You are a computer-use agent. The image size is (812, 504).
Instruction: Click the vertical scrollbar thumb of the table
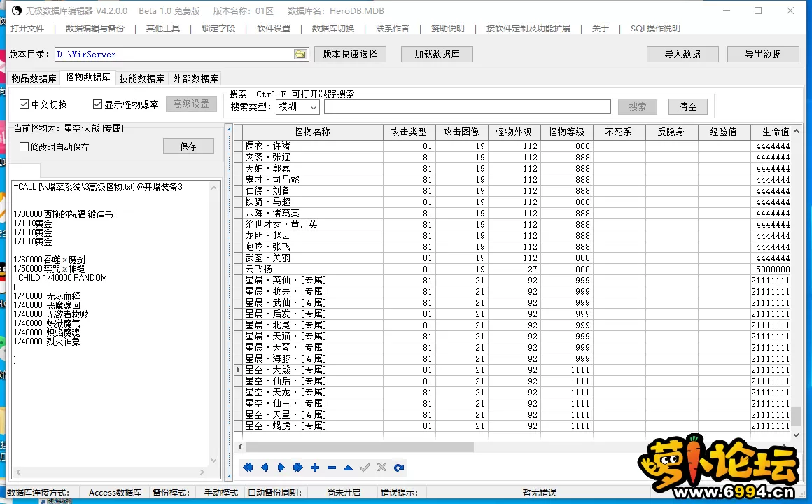pyautogui.click(x=797, y=415)
